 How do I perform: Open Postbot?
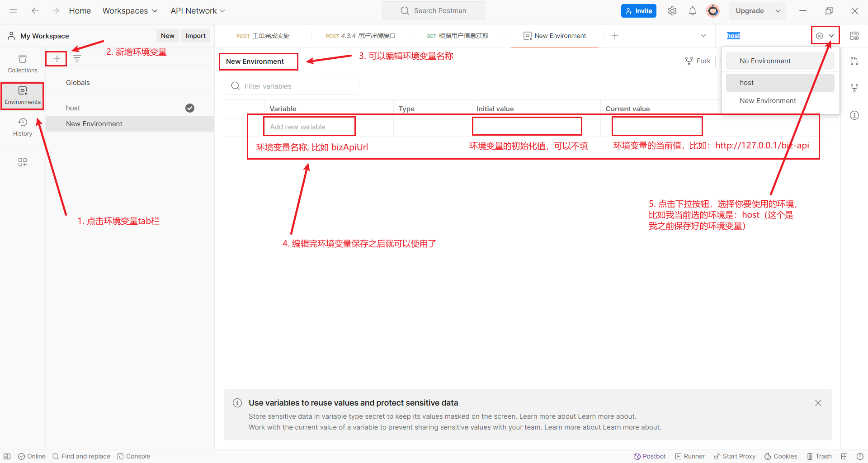[x=650, y=456]
